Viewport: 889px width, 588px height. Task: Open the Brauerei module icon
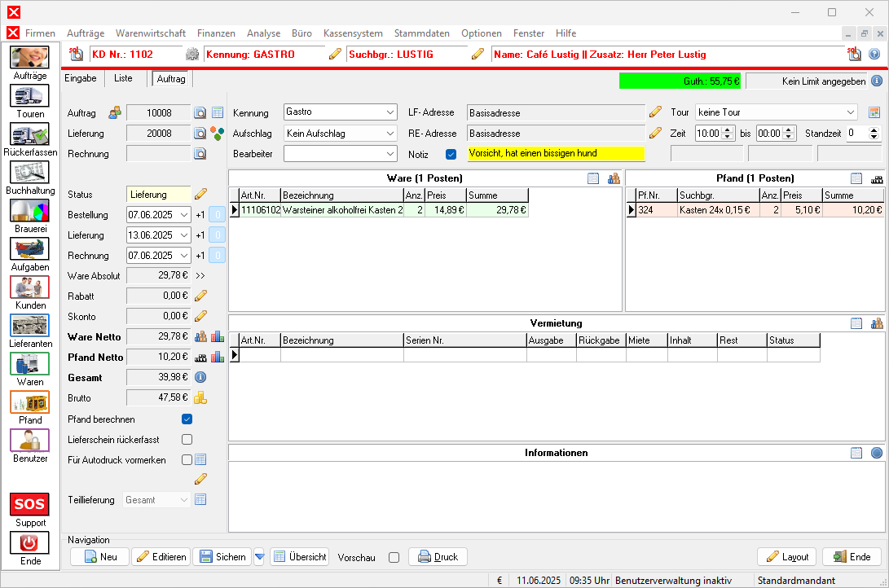(x=30, y=211)
